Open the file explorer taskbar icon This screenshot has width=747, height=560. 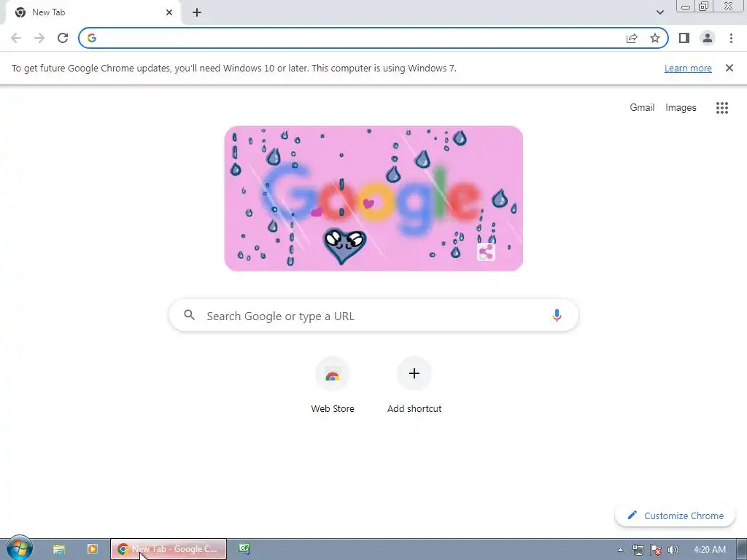(58, 549)
